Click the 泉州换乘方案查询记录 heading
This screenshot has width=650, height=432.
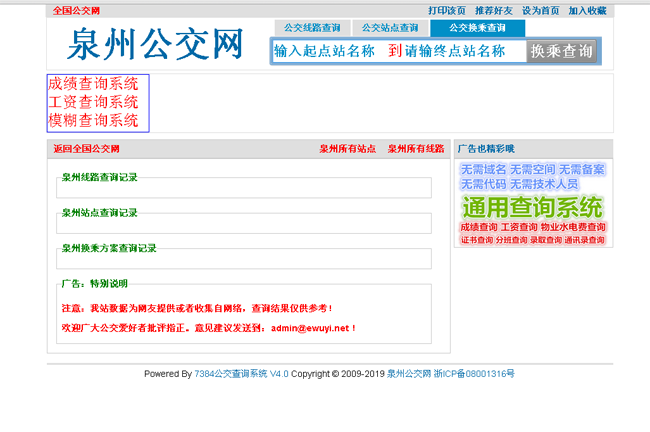coord(109,248)
